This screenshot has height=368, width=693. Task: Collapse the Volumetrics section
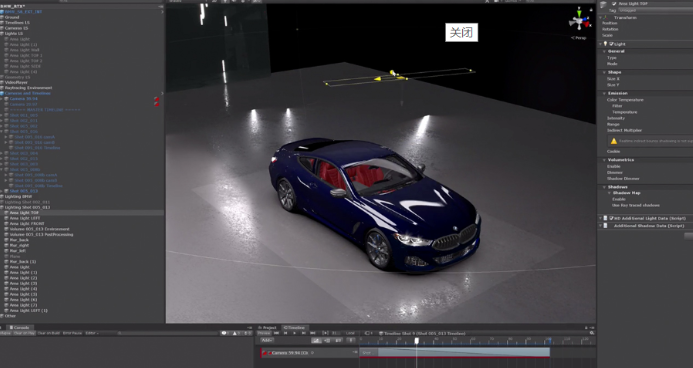[x=605, y=160]
